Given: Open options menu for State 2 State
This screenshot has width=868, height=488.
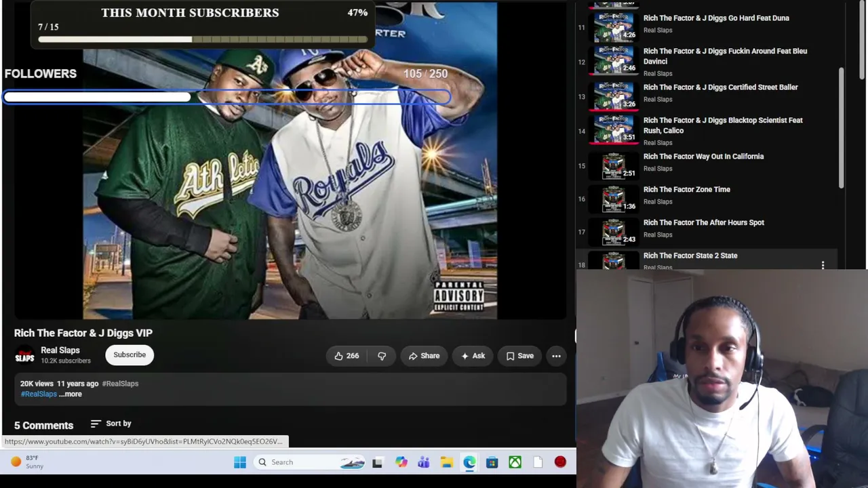Looking at the screenshot, I should point(823,265).
